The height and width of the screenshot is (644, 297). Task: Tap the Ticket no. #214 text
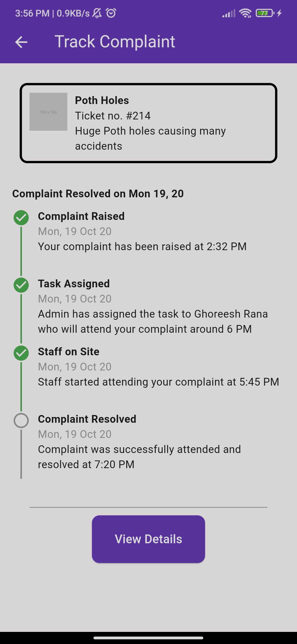tap(113, 116)
